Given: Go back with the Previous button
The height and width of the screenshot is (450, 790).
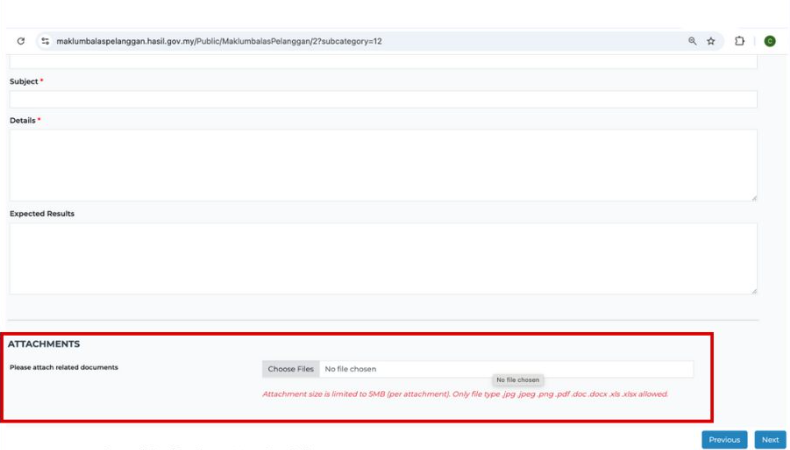Looking at the screenshot, I should 724,439.
